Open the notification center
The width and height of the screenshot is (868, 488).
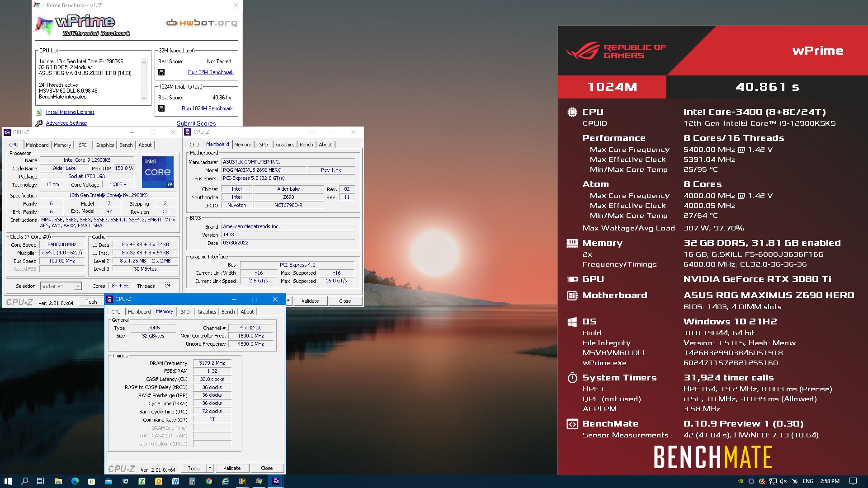click(x=853, y=481)
